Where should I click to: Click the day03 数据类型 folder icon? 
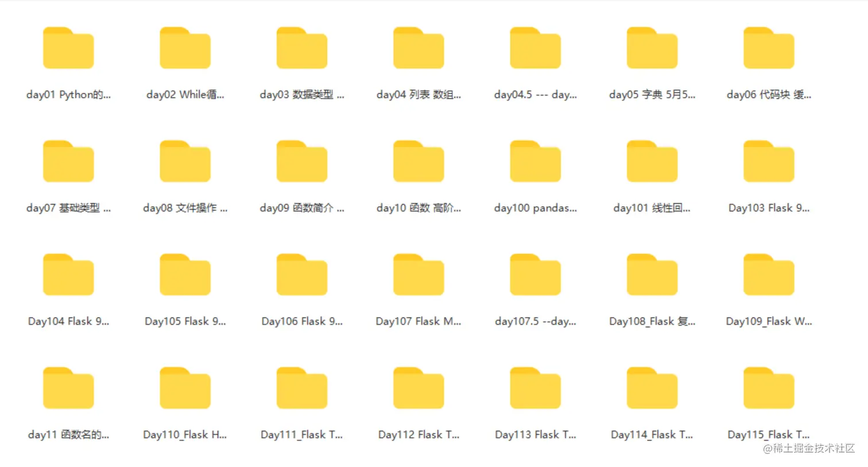click(x=302, y=48)
